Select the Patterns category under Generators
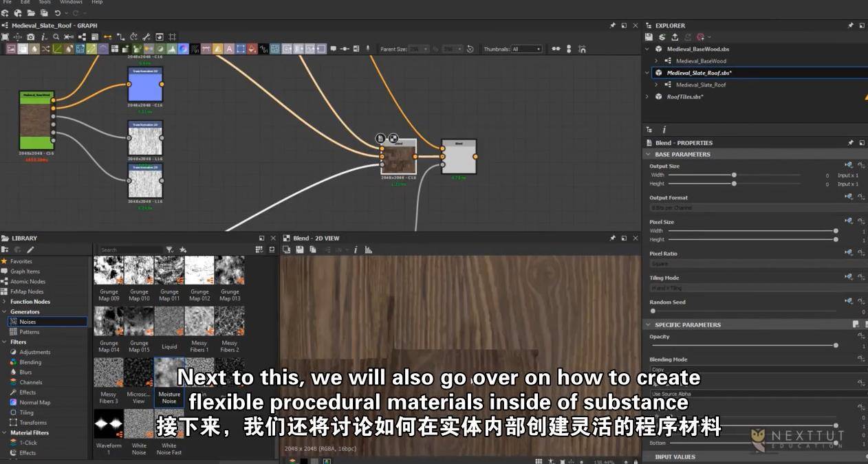 (x=29, y=332)
